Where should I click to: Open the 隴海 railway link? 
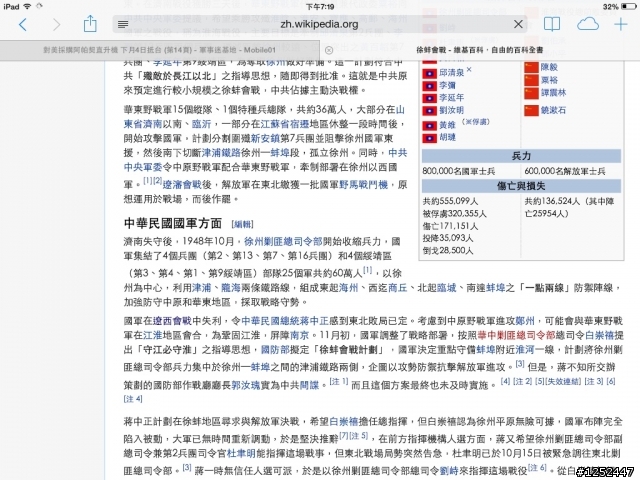click(x=231, y=288)
